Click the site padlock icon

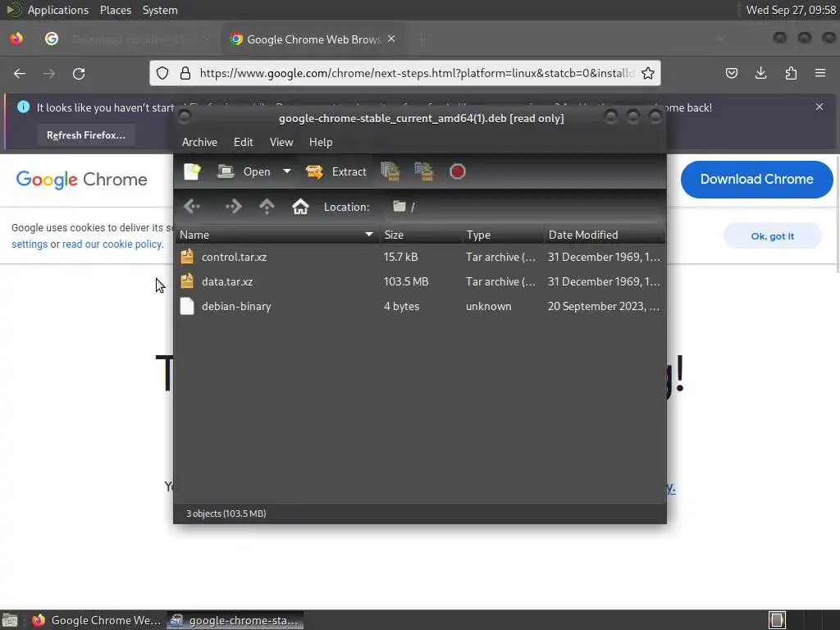185,73
